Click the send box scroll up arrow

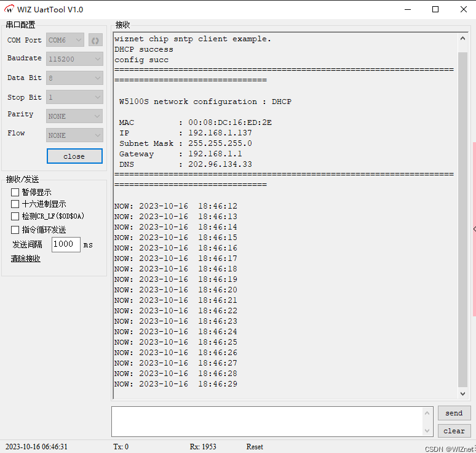(427, 413)
